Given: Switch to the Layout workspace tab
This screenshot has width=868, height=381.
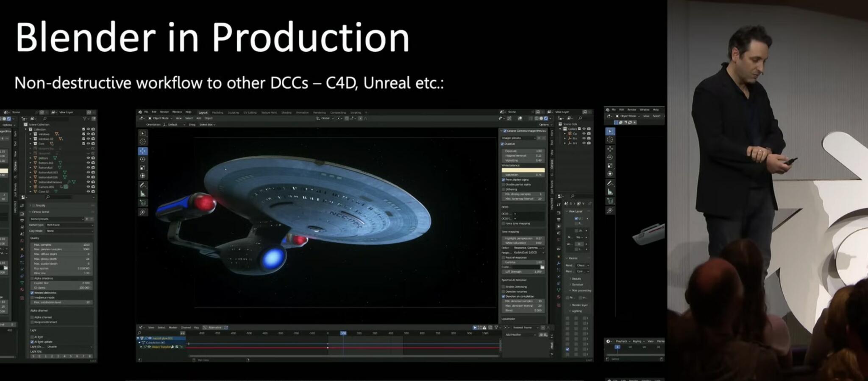Looking at the screenshot, I should [x=203, y=112].
